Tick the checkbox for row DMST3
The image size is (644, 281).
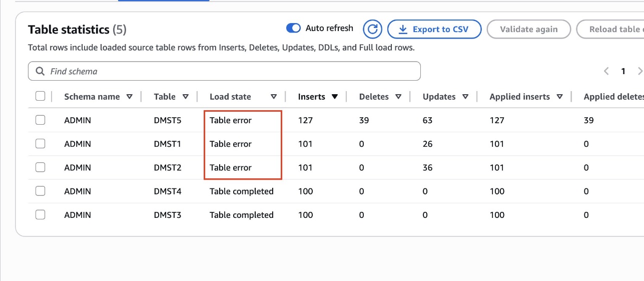point(41,215)
